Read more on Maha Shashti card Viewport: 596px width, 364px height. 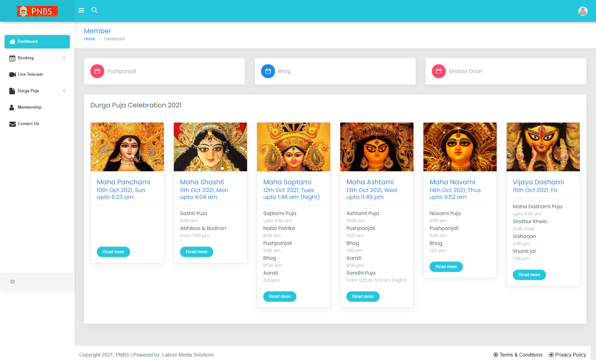coord(196,252)
